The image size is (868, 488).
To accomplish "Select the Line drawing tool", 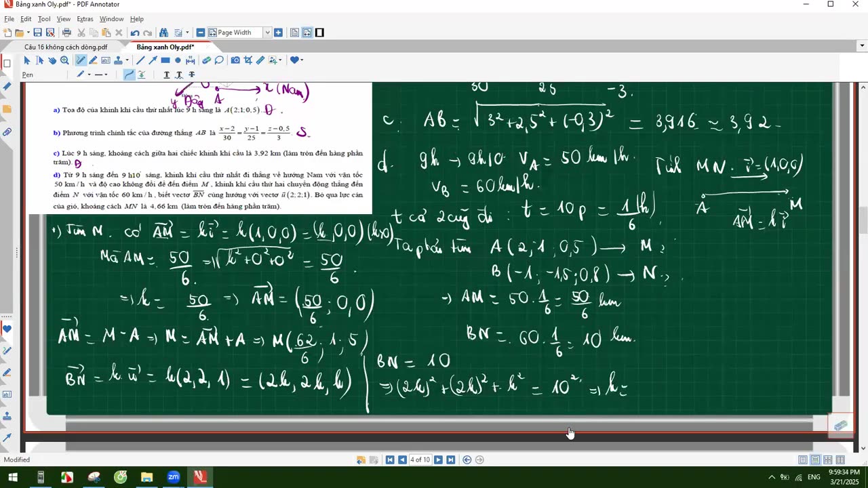I will (140, 60).
